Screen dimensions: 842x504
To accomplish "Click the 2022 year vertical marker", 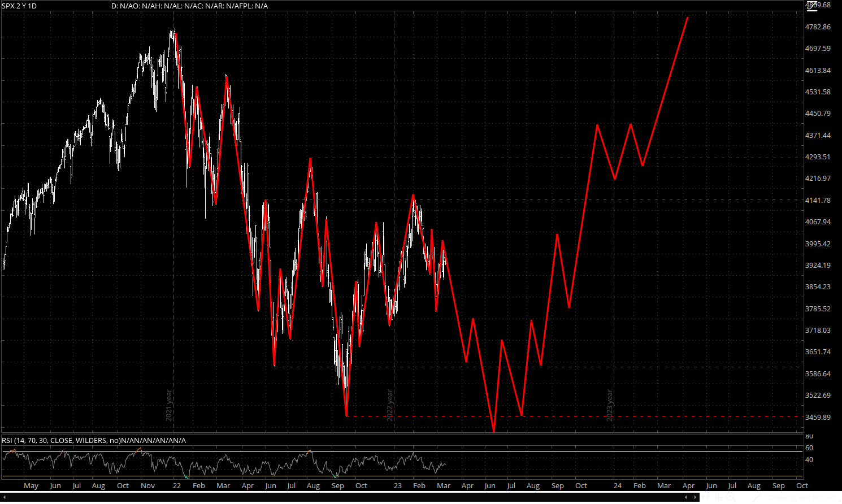I will [x=390, y=405].
